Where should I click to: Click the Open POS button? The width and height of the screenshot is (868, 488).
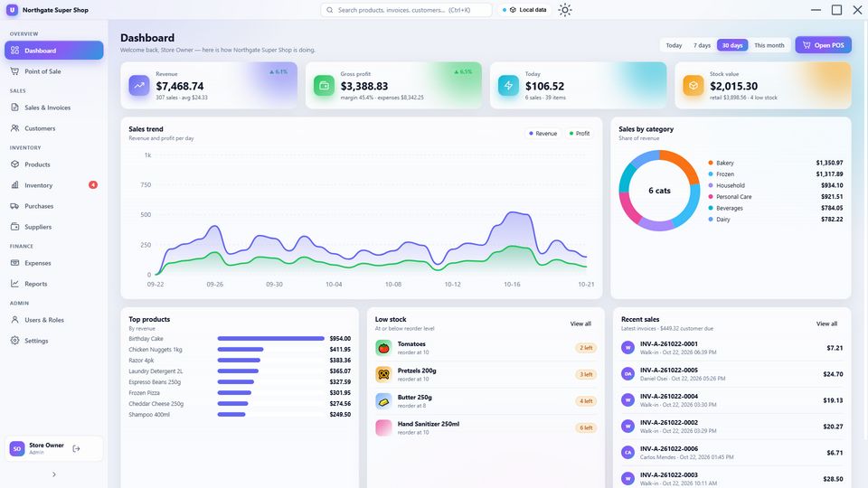tap(823, 45)
